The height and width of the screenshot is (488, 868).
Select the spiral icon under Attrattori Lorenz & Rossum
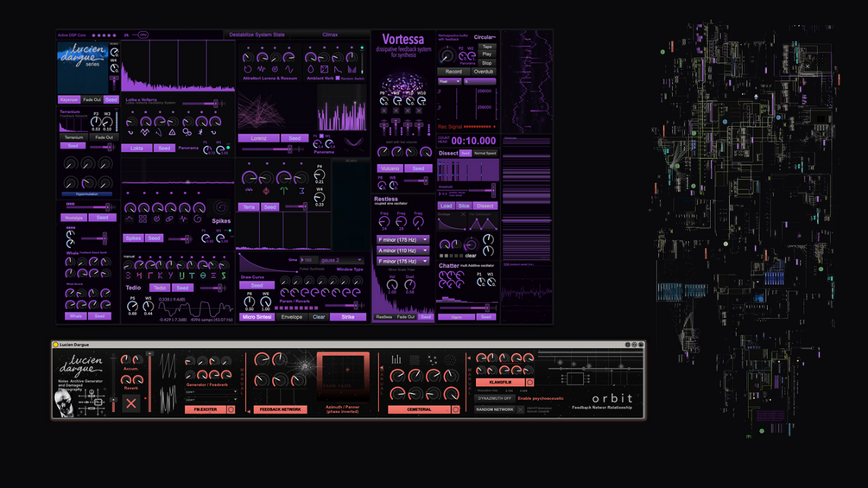pos(276,69)
